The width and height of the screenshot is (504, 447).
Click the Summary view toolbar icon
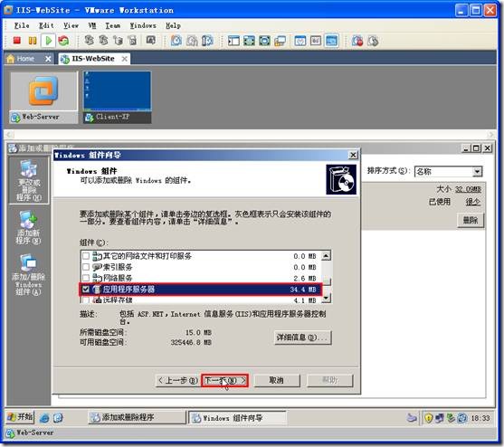pos(300,41)
